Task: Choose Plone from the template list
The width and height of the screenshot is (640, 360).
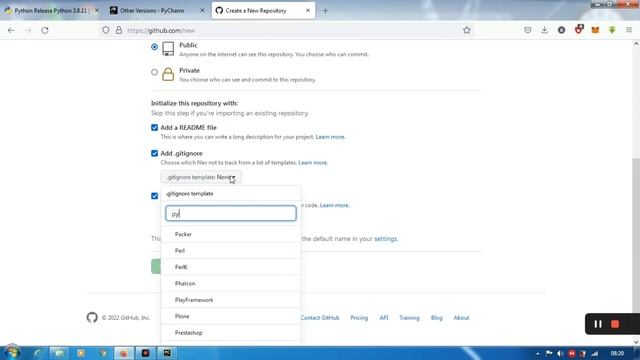Action: tap(231, 316)
